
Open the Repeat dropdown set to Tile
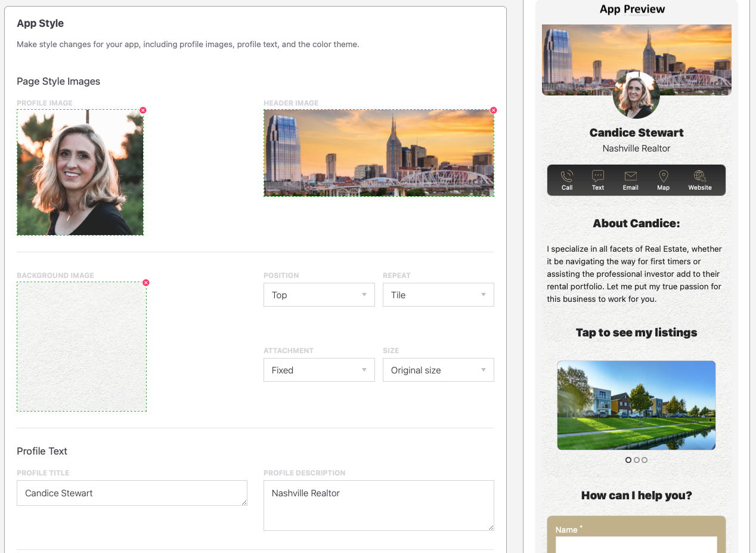[x=438, y=295]
